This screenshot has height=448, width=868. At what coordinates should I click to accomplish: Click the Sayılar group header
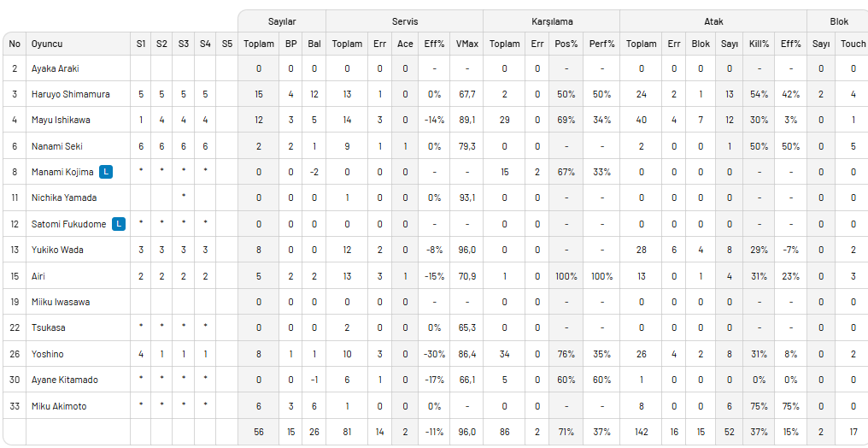point(282,21)
